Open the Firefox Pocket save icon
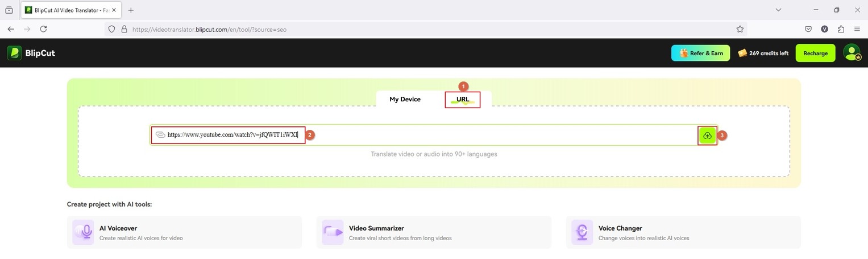 point(808,29)
